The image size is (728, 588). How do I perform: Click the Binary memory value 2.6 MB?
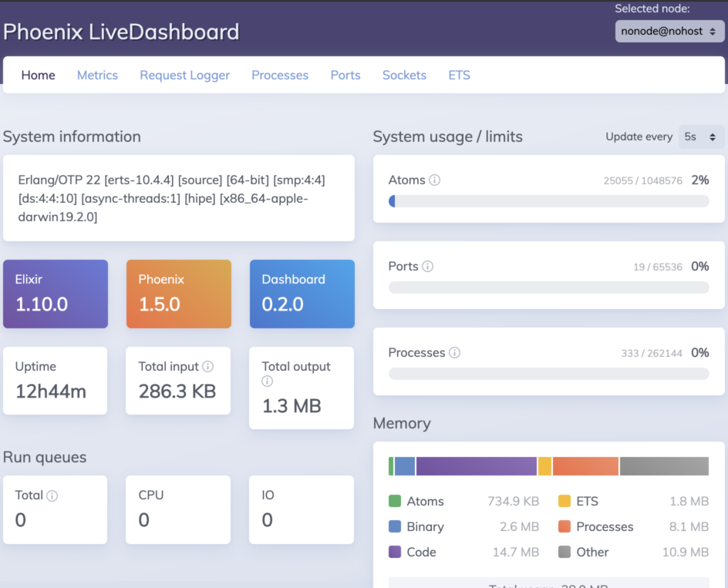point(520,527)
